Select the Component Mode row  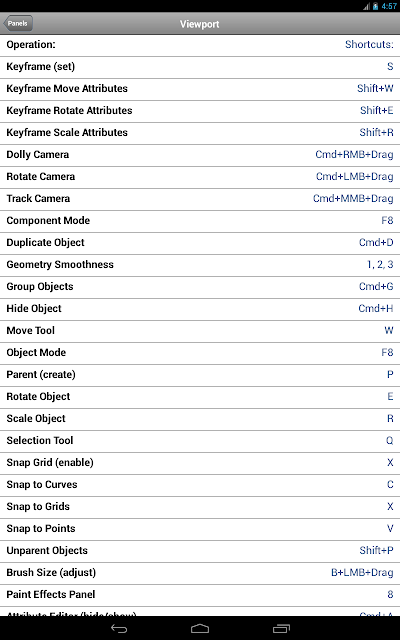(200, 221)
